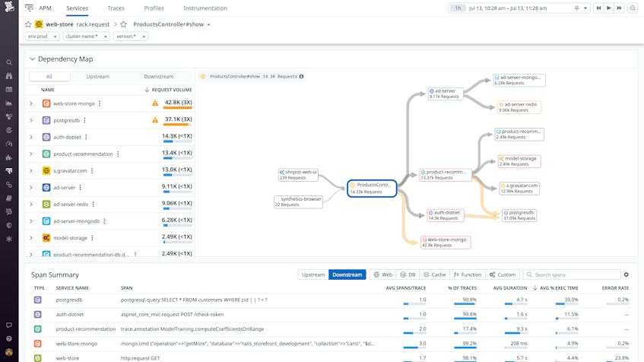
Task: Step time window backward with rewind button
Action: pos(598,8)
